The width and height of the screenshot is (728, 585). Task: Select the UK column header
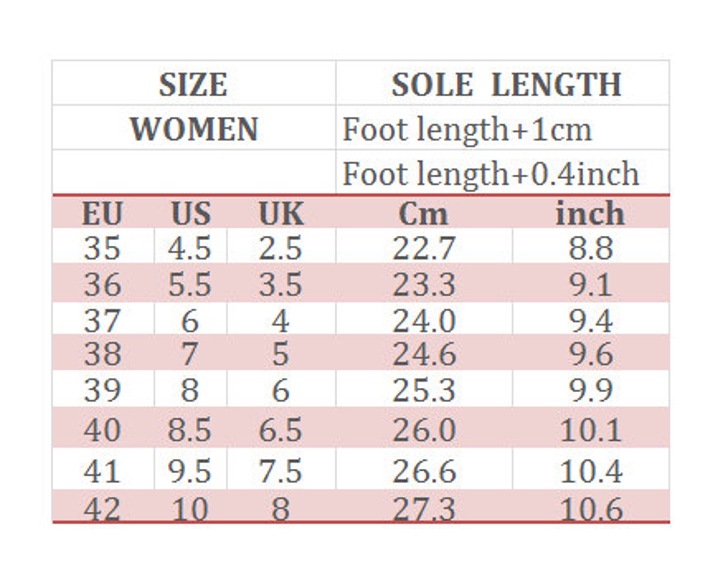(x=281, y=213)
